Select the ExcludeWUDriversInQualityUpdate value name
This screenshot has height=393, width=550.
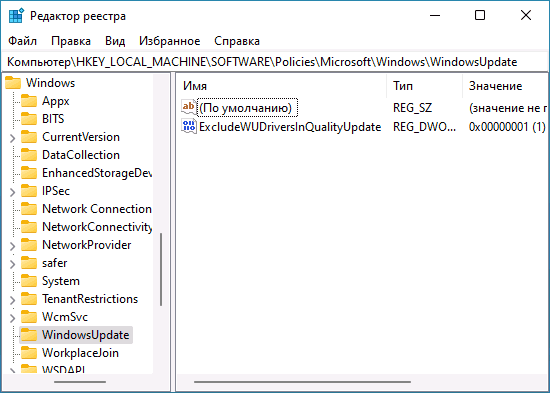tap(290, 127)
